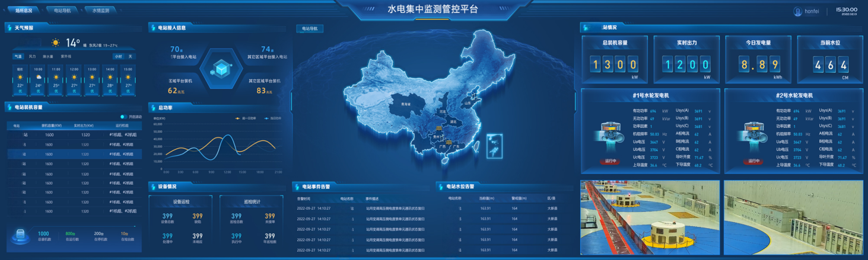
Task: Open the 水情监测 tab
Action: [x=100, y=11]
